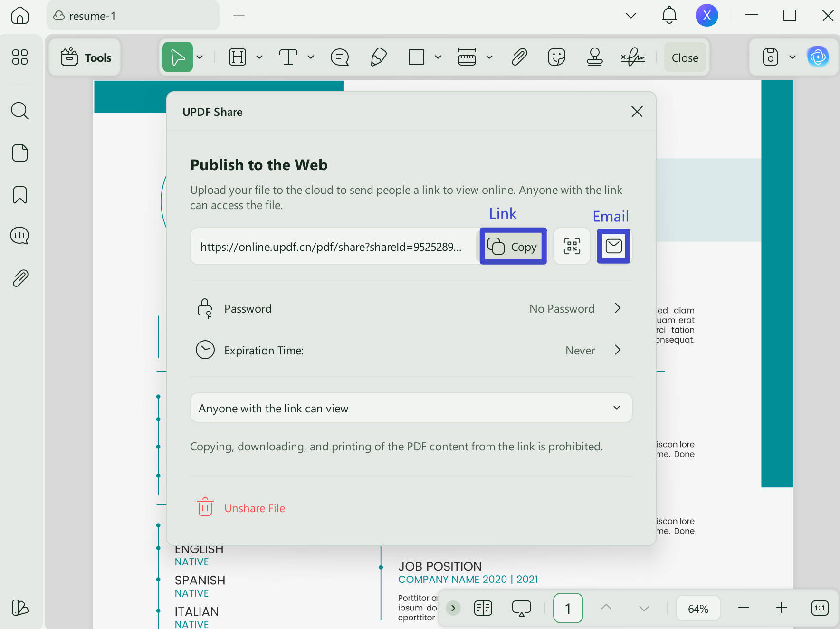
Task: Open the tab list chevron in title bar
Action: click(x=631, y=16)
